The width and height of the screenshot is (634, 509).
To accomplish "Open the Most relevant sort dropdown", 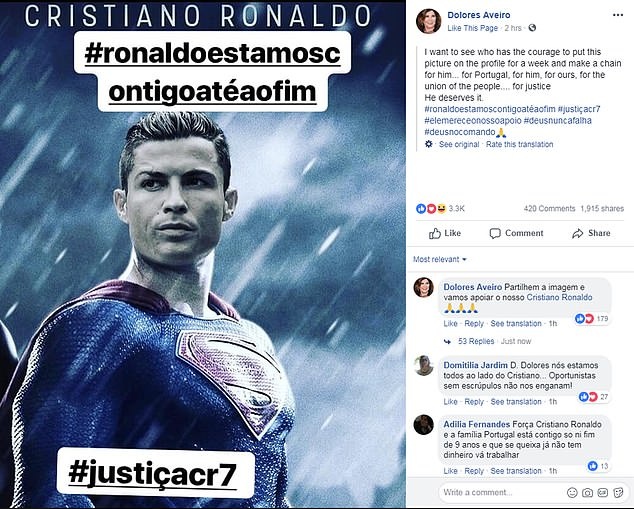I will point(442,259).
